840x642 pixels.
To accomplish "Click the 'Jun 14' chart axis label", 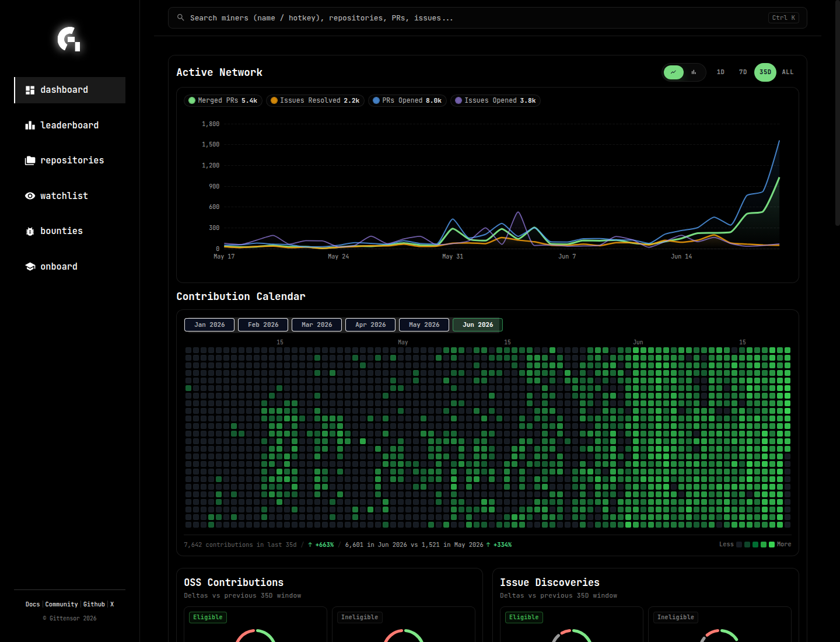I will (x=681, y=256).
